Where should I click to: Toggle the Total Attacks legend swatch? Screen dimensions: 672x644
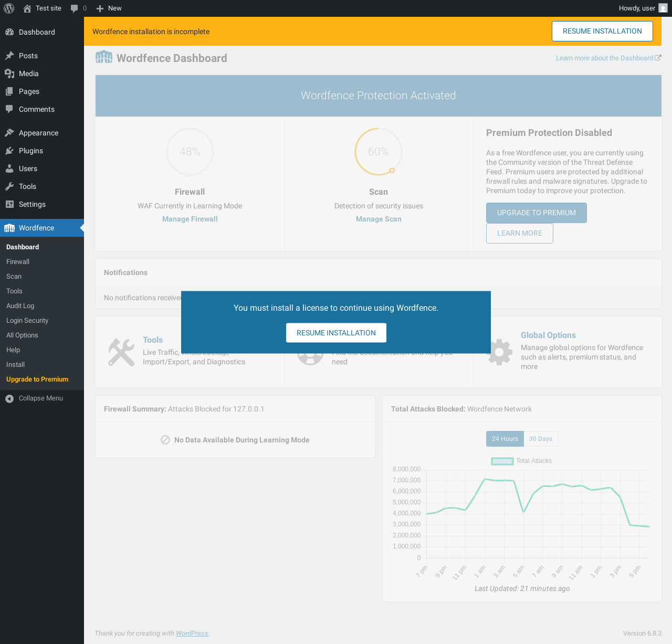(502, 461)
